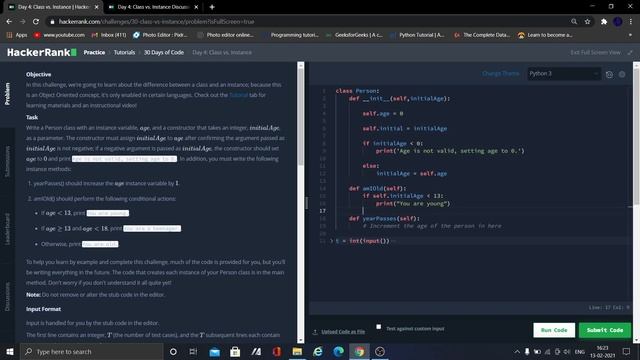Open Cortana circle icon on taskbar
The height and width of the screenshot is (360, 640).
coord(173,351)
